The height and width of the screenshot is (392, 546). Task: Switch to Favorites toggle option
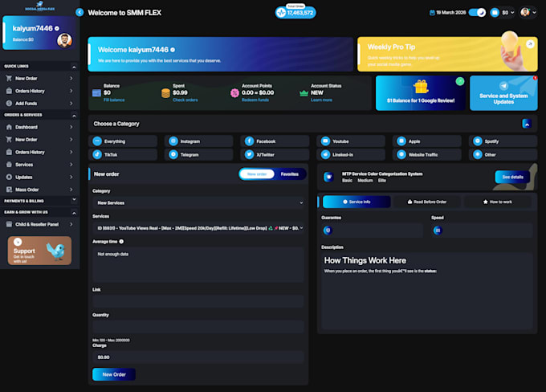click(290, 174)
